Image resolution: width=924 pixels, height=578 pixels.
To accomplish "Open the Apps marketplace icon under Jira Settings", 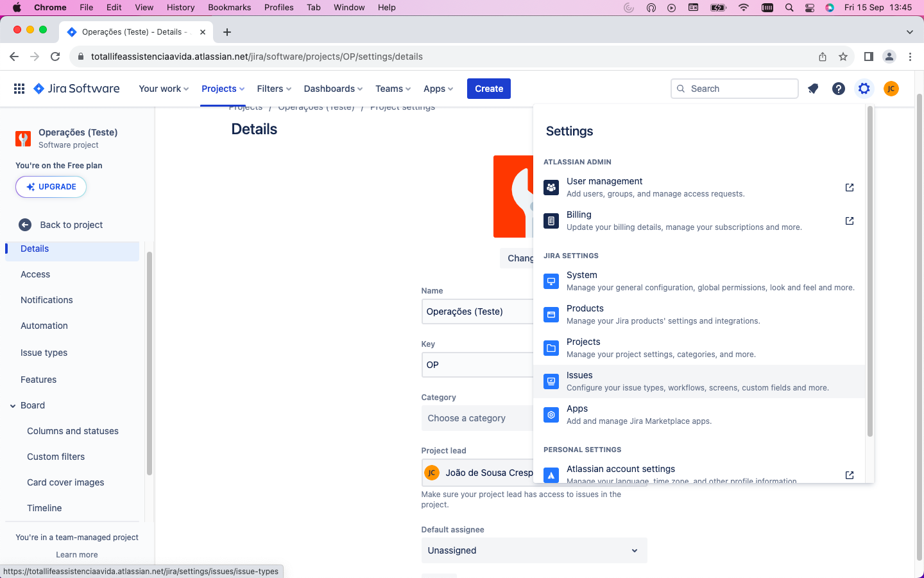I will pos(551,414).
